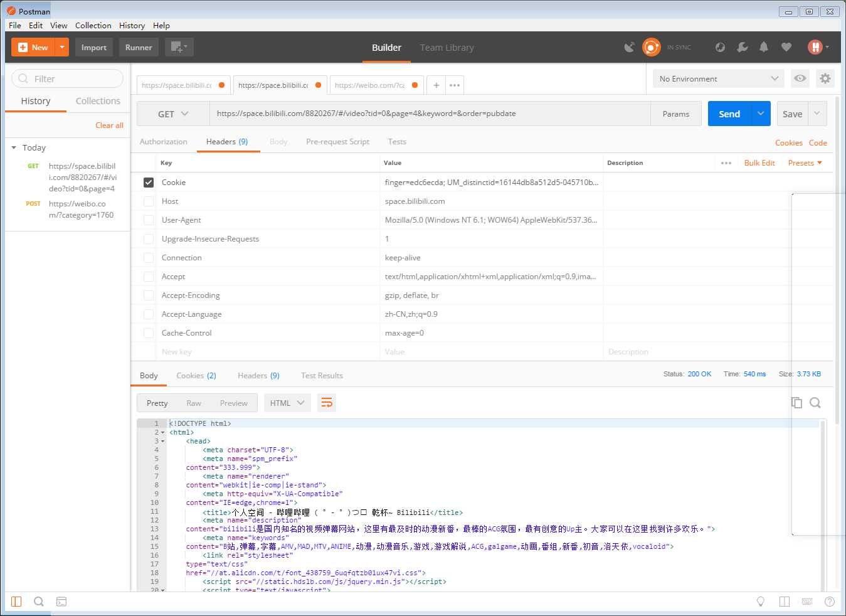846x616 pixels.
Task: Send the request
Action: tap(729, 114)
